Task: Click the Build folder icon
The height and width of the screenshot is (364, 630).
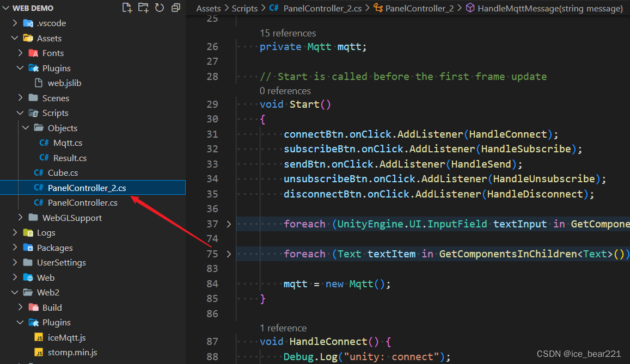Action: 34,307
